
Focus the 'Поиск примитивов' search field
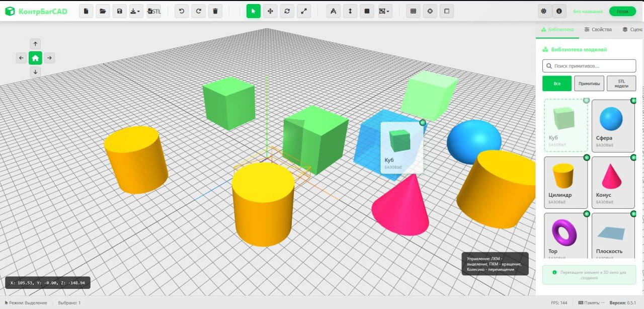(589, 66)
